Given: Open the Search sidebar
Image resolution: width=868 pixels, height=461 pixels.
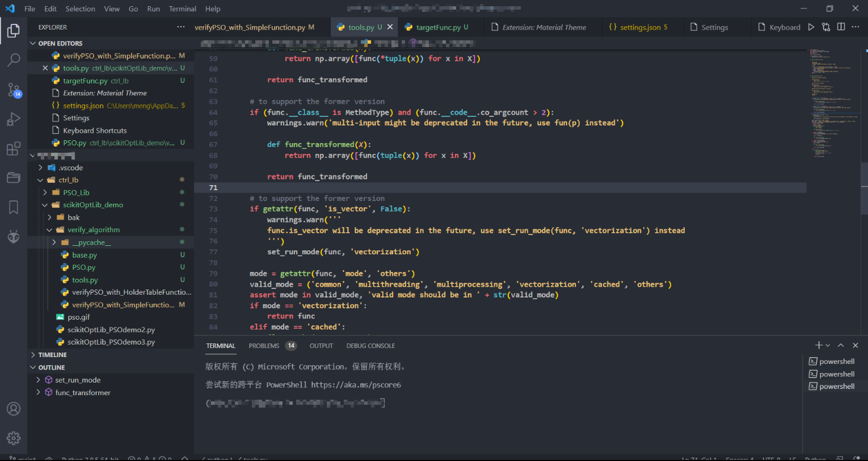Looking at the screenshot, I should (13, 60).
